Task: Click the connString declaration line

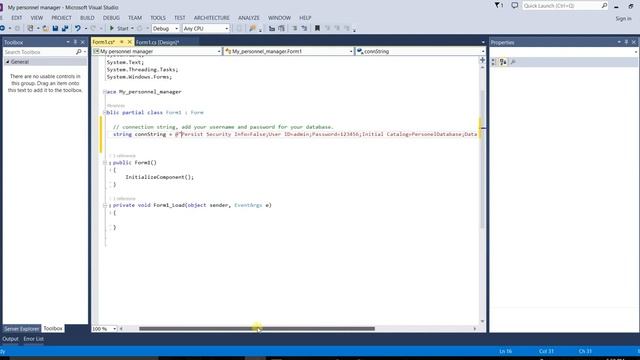Action: point(295,134)
